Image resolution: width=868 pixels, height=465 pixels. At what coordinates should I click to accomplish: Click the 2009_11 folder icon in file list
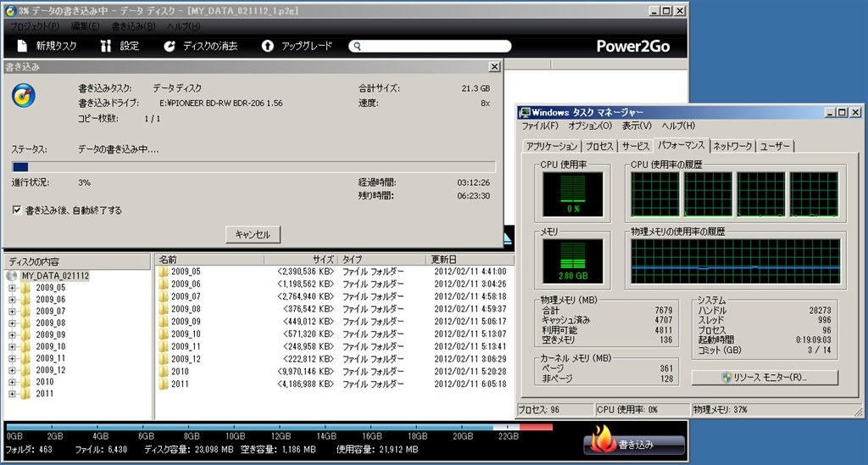164,346
